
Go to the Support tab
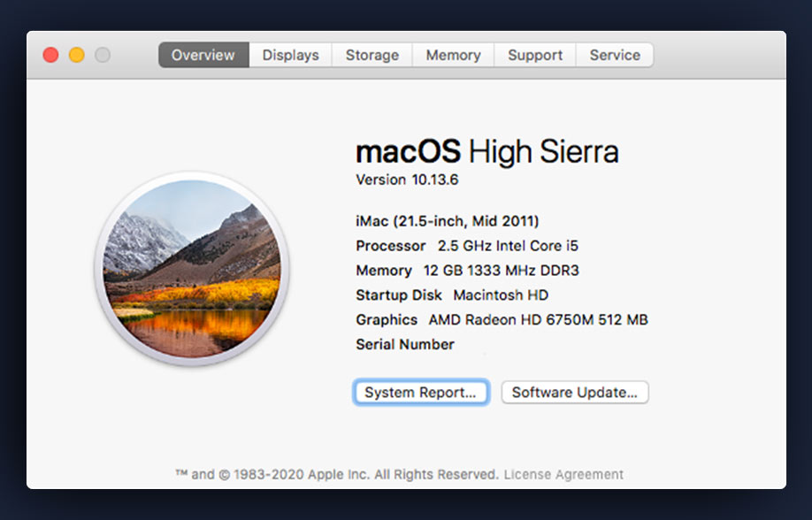[534, 55]
